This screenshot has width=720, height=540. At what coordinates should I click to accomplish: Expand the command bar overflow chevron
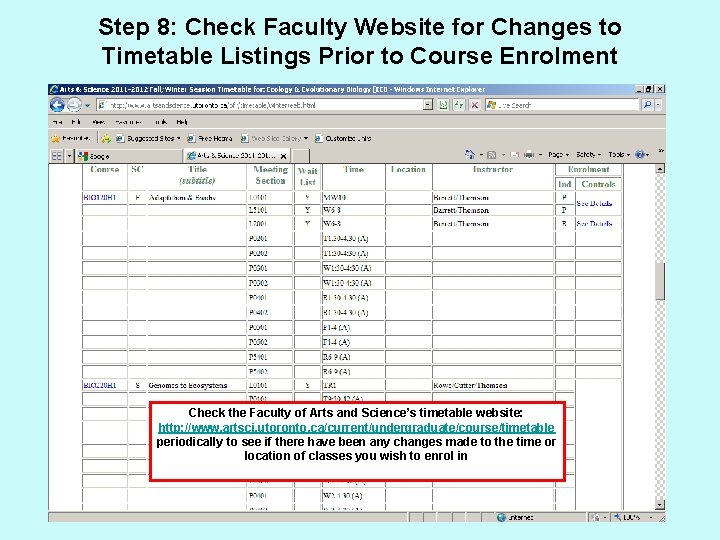pos(661,151)
